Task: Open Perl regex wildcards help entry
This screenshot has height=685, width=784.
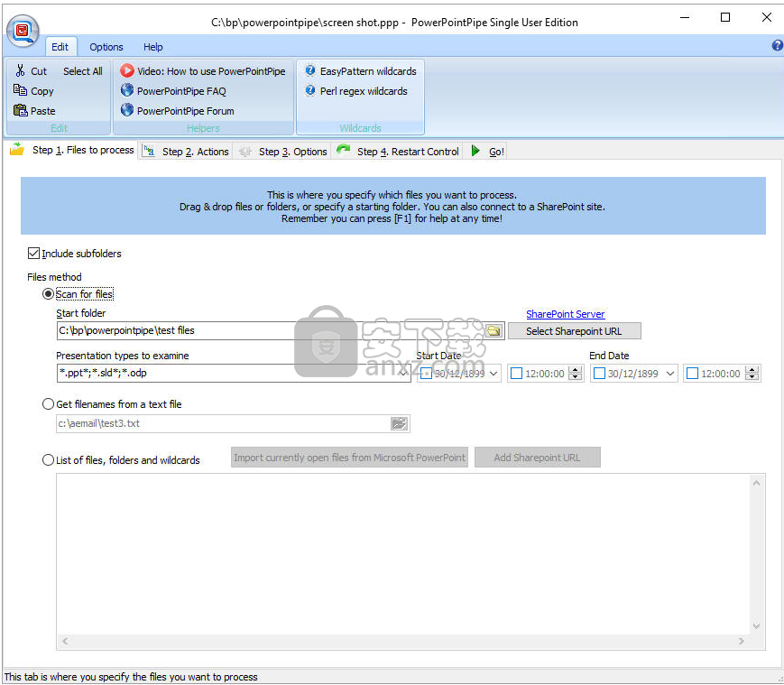Action: coord(356,91)
